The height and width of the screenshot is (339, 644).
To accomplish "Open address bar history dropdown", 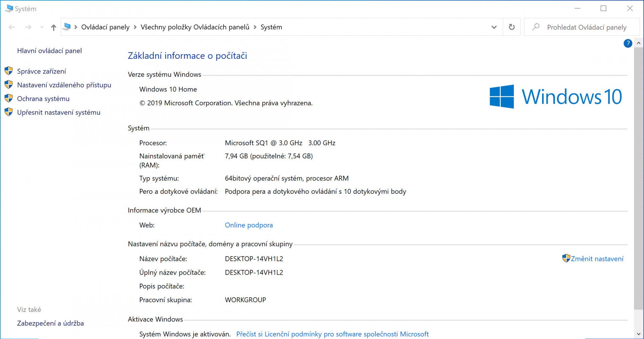I will coord(494,27).
